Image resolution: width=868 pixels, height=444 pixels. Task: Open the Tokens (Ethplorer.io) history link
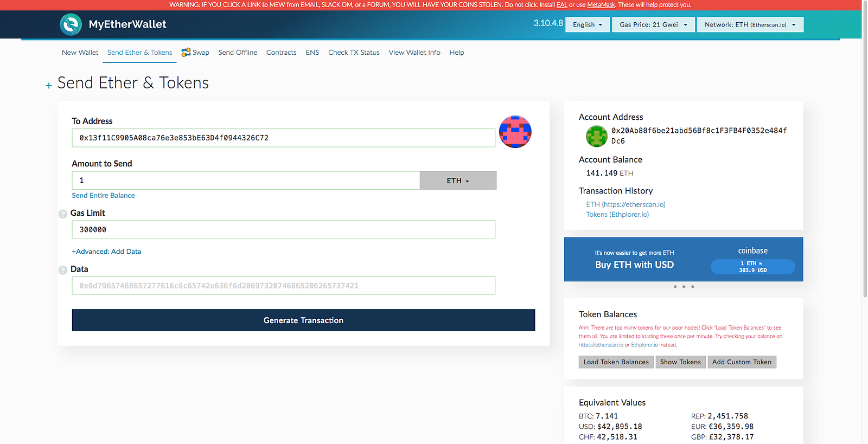click(617, 215)
